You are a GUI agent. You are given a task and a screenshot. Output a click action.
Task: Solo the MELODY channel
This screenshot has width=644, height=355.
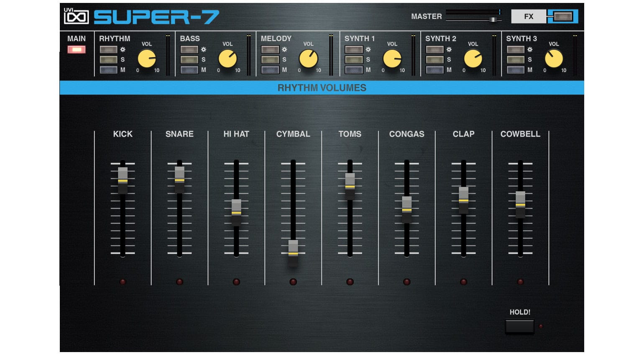pos(270,60)
